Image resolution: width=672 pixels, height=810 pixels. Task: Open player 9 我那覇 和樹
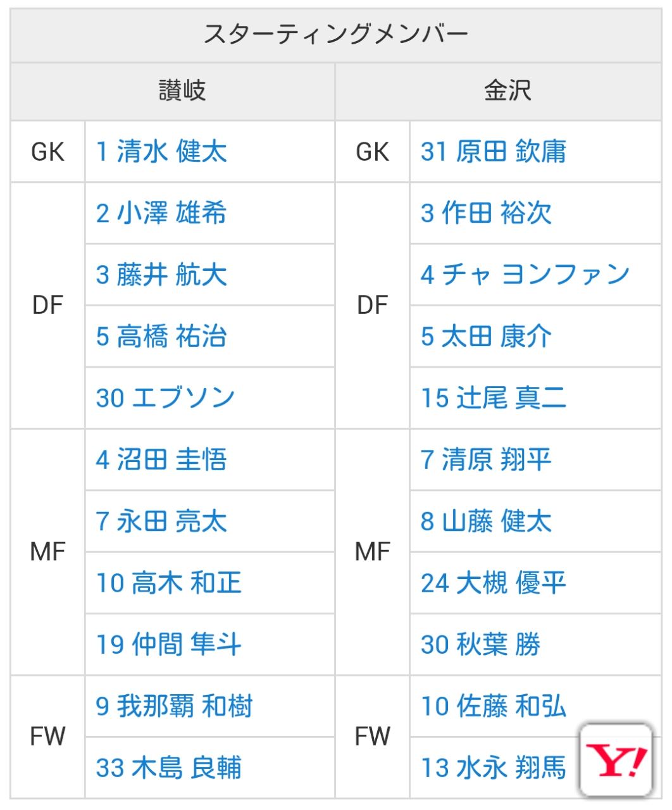(x=174, y=706)
